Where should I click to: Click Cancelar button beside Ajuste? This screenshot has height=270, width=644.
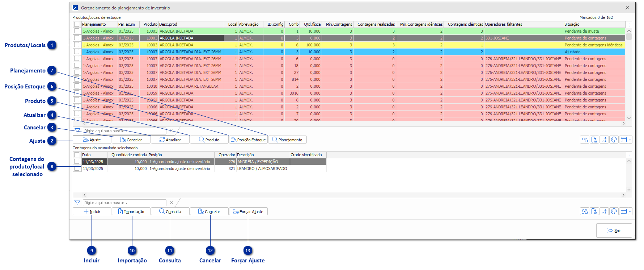(x=131, y=140)
